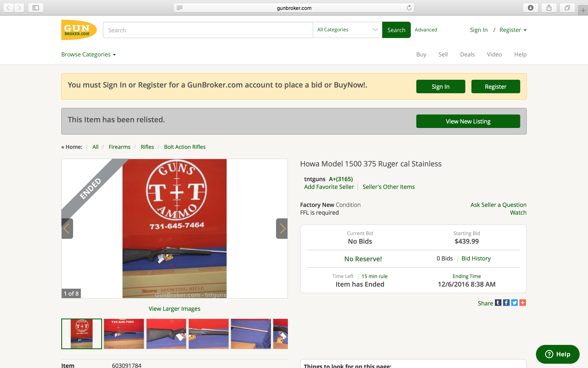Select sixth partially visible thumbnail
The image size is (588, 368).
pos(280,334)
